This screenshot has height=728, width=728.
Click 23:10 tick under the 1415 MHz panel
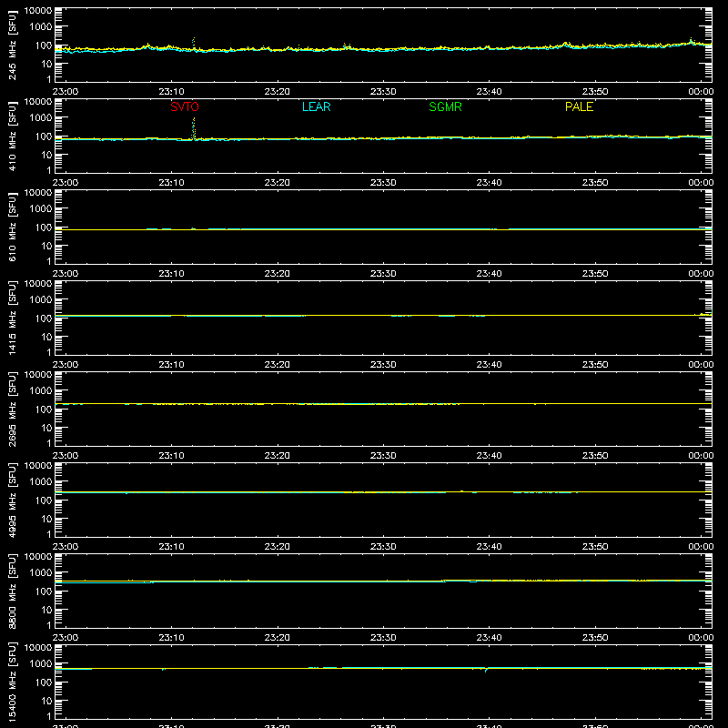171,365
